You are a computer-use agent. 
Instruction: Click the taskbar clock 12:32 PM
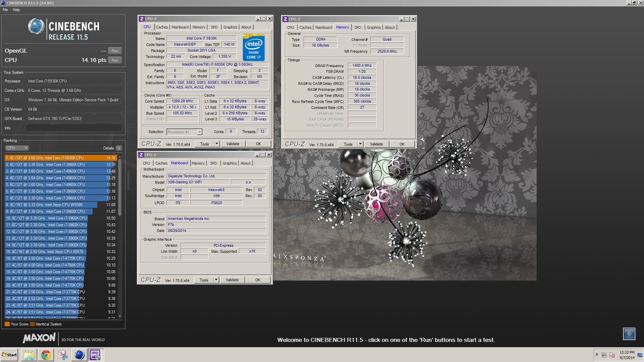coord(627,352)
